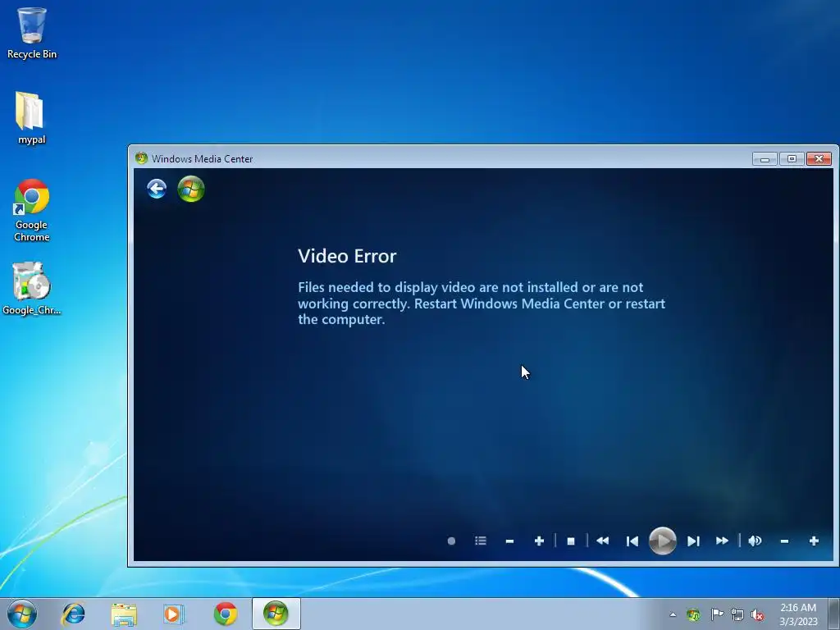Image resolution: width=840 pixels, height=630 pixels.
Task: Click the Media Center title bar icon
Action: [141, 158]
